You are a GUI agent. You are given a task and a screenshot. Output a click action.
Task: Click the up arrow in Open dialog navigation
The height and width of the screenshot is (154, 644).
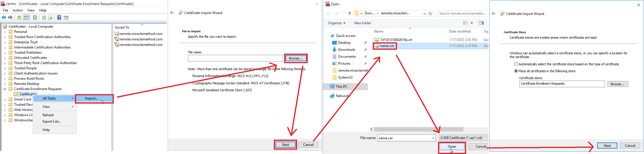tap(349, 14)
